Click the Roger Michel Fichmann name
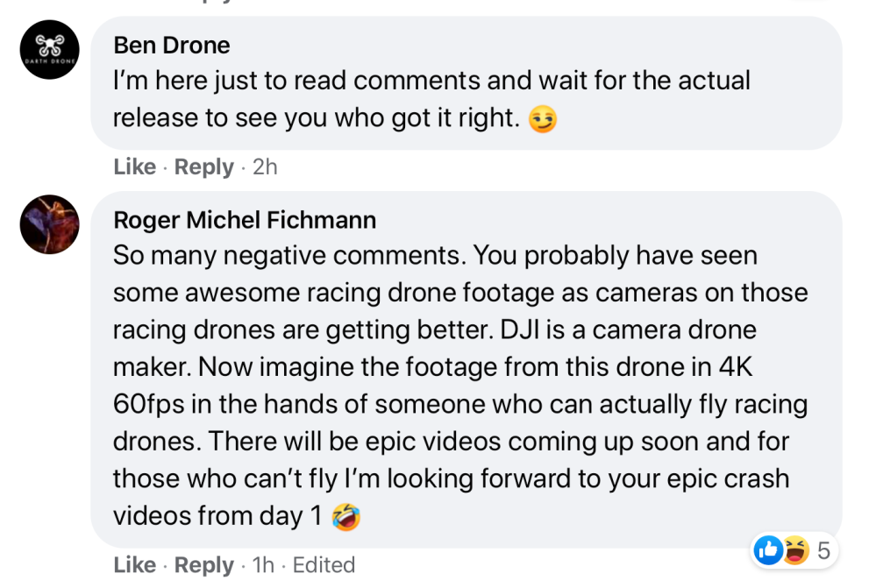Image resolution: width=876 pixels, height=588 pixels. coord(245,220)
